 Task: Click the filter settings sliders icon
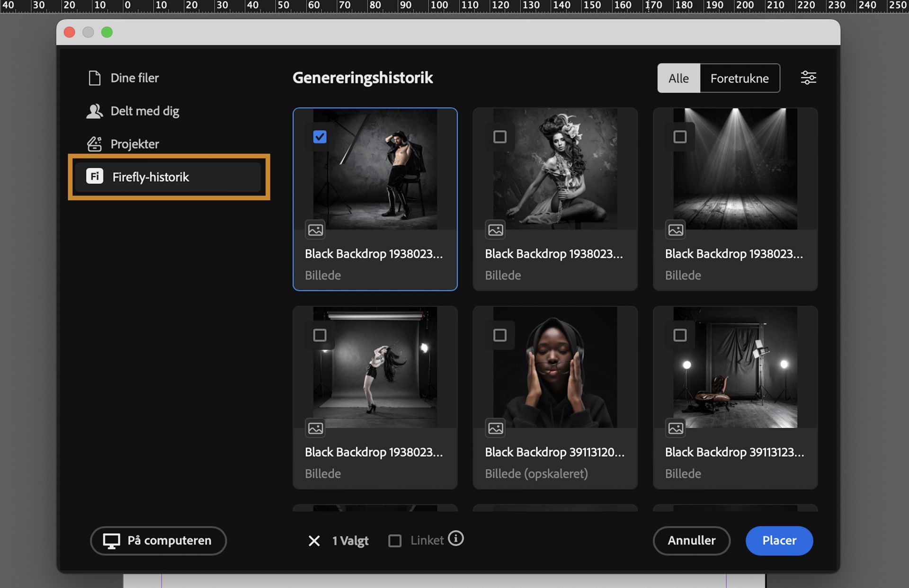tap(808, 78)
